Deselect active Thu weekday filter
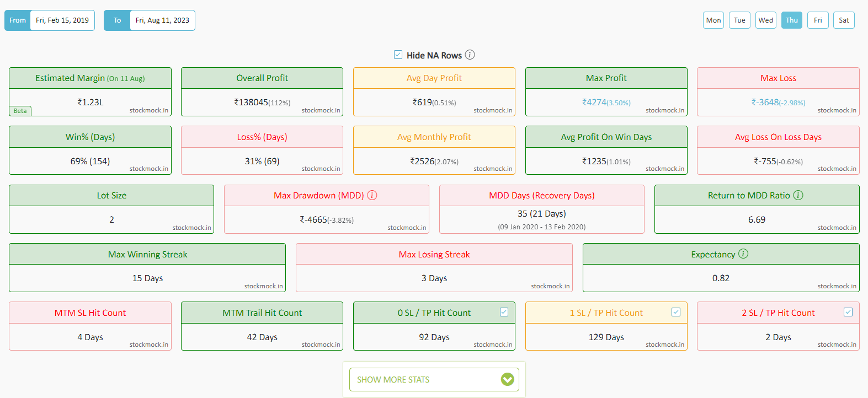 coord(792,20)
